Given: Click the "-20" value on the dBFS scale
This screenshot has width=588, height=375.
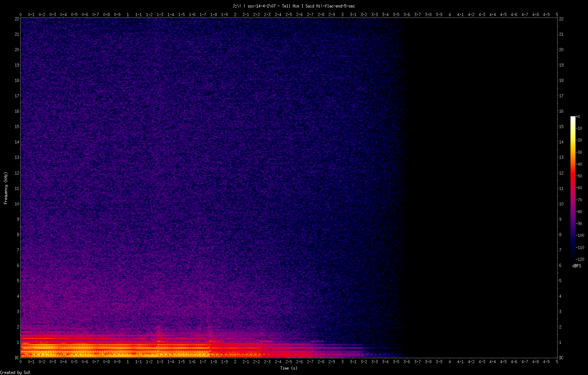Looking at the screenshot, I should point(579,140).
